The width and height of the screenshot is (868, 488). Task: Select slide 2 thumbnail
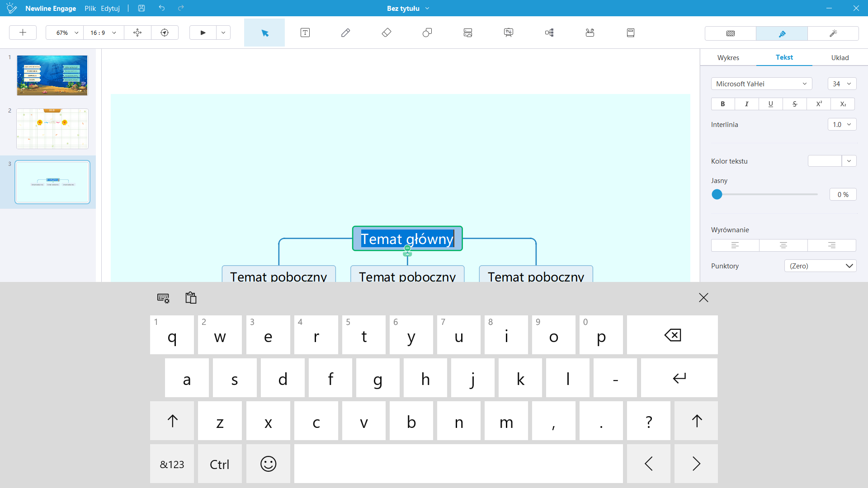pyautogui.click(x=52, y=128)
